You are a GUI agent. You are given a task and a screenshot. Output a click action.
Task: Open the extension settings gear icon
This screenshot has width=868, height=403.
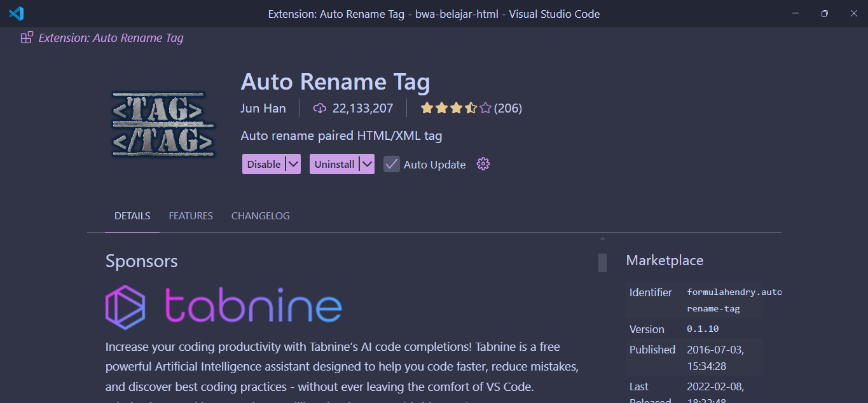click(x=483, y=164)
